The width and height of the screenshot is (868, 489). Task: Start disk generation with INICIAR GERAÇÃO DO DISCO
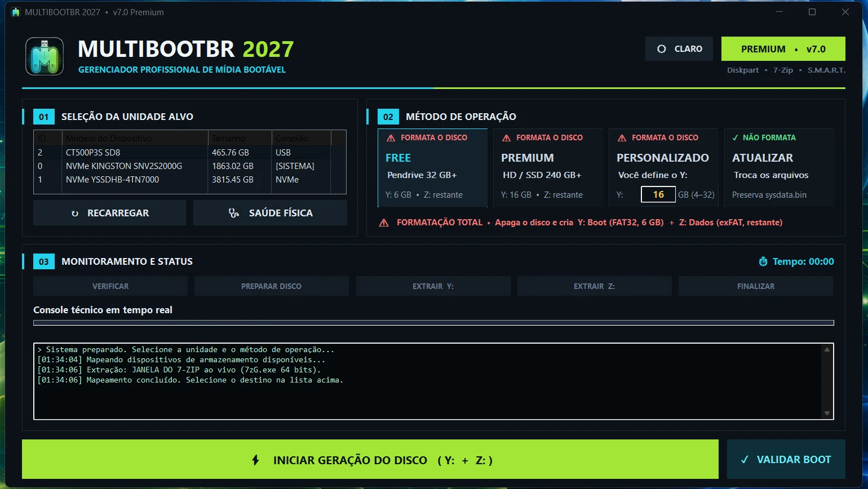coord(370,460)
